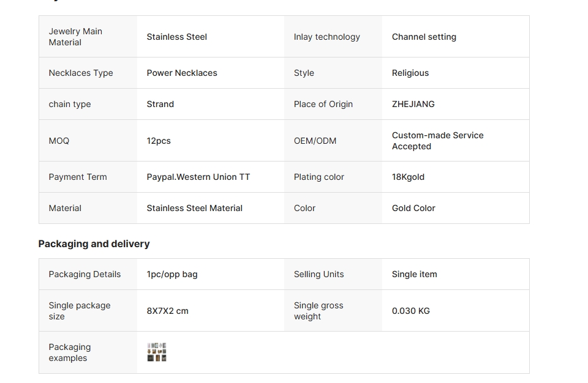This screenshot has height=383, width=588.
Task: Click the 'Paypal.Western Union TT' payment value
Action: (x=198, y=177)
